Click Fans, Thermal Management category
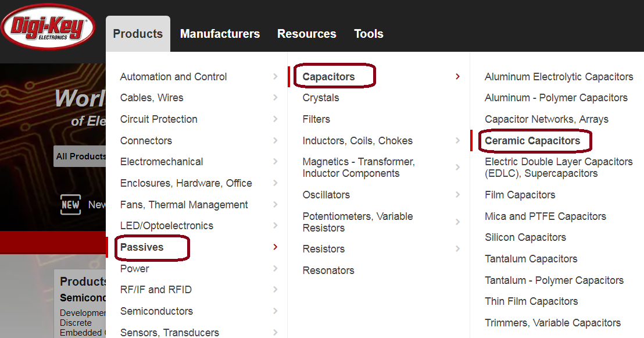The width and height of the screenshot is (644, 338). tap(184, 204)
